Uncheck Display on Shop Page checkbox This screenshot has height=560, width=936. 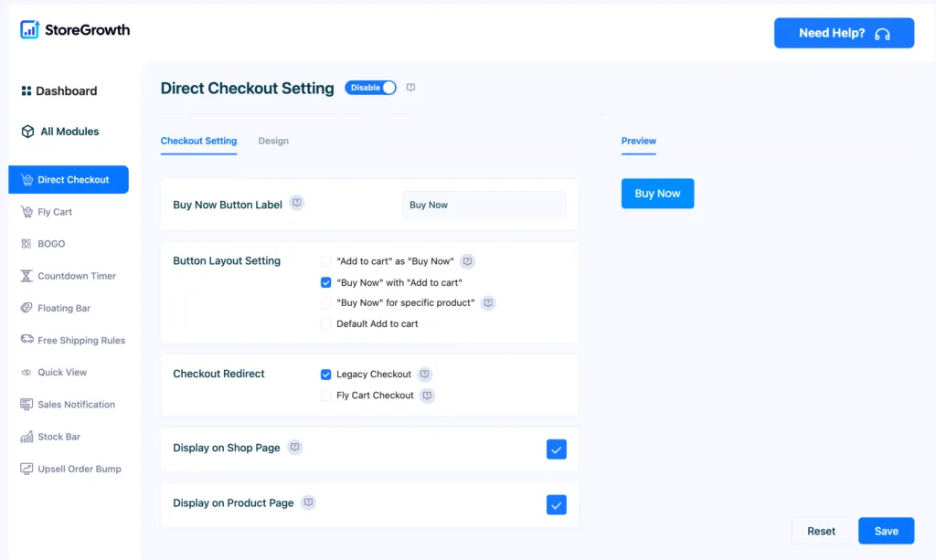(557, 449)
